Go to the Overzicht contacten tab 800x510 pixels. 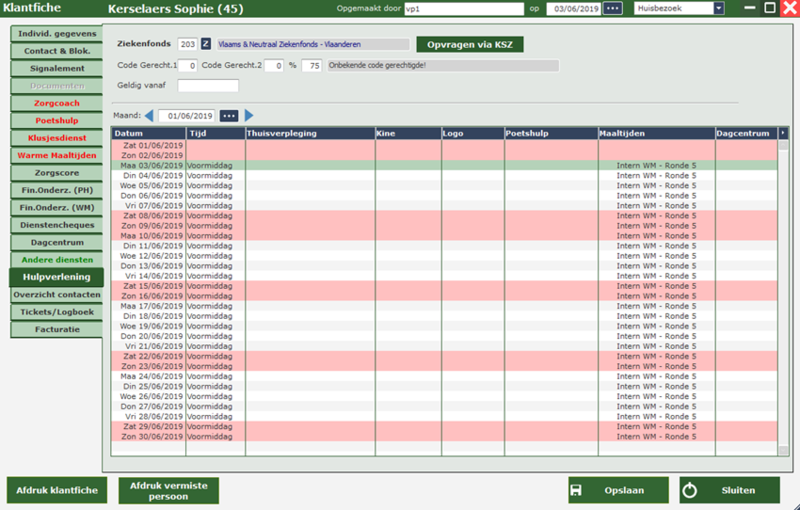[56, 295]
